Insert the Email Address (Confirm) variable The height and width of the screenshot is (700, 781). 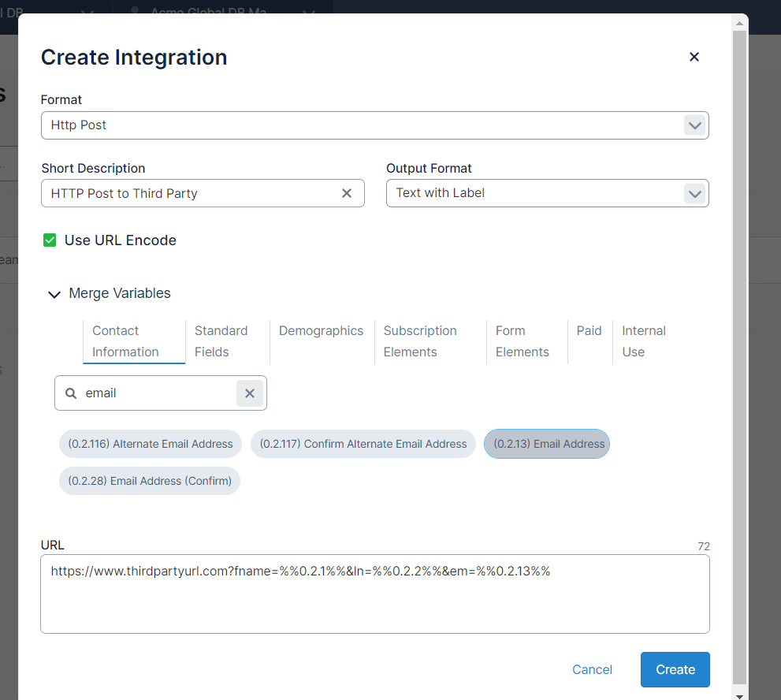(x=150, y=481)
